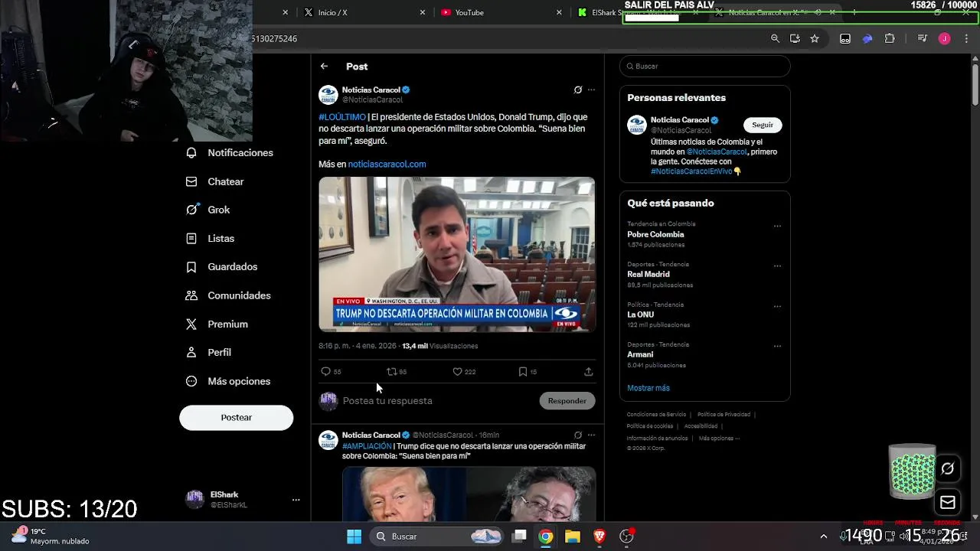This screenshot has height=551, width=980.
Task: Click the ElShark profile avatar at bottom
Action: click(x=195, y=500)
